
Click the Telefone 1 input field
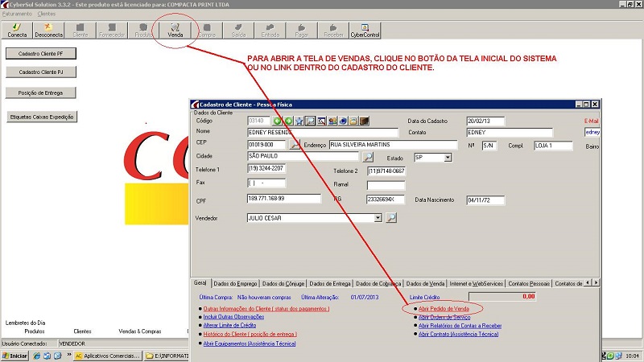click(266, 168)
